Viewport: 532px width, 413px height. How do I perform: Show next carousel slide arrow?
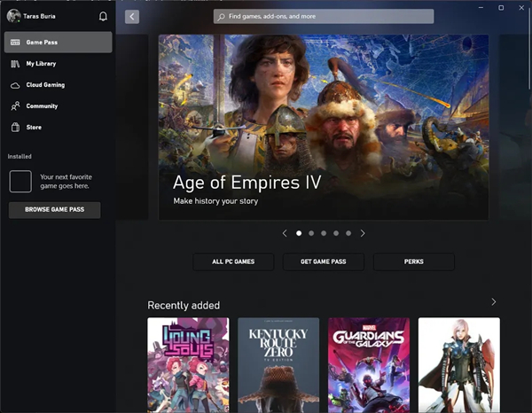(x=363, y=233)
